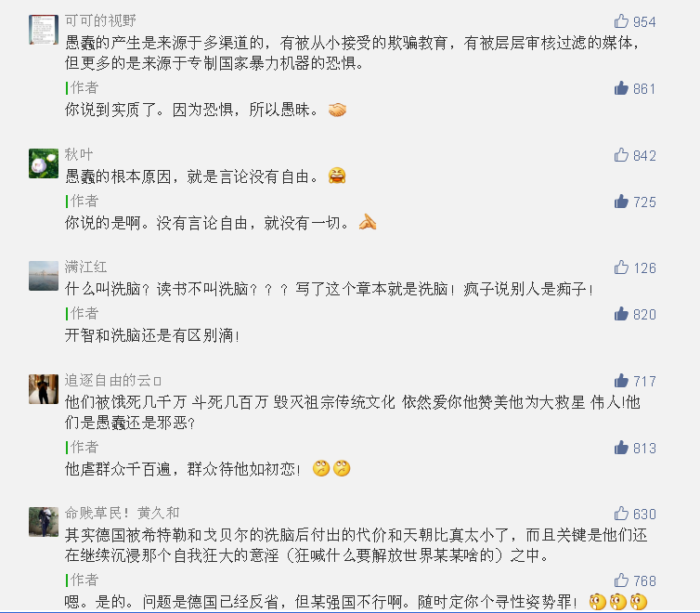Click the thumbs-up next to 813
Screen dimensions: 700x613
pos(621,448)
